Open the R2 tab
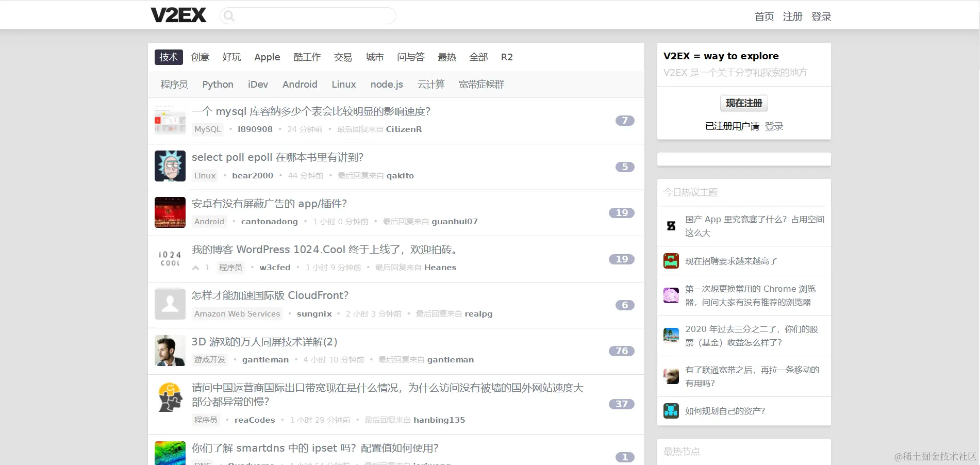 (507, 57)
